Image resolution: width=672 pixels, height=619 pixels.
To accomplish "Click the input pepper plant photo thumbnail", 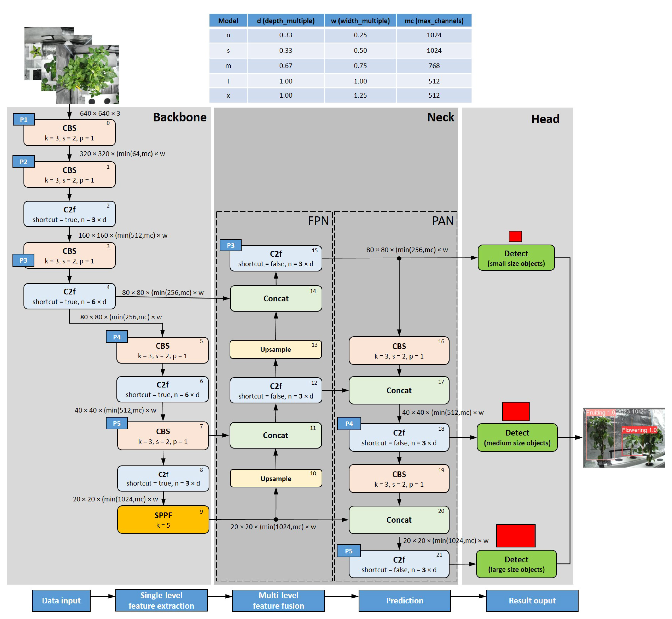I will click(x=87, y=74).
